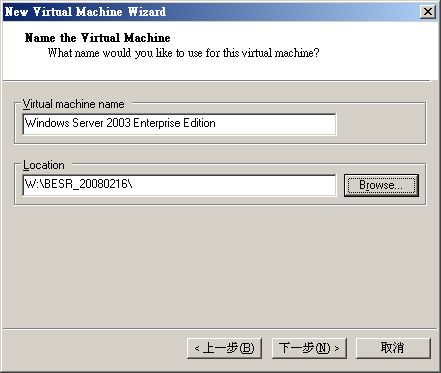Click the Virtual machine name text field
Image resolution: width=441 pixels, height=373 pixels.
(x=179, y=124)
